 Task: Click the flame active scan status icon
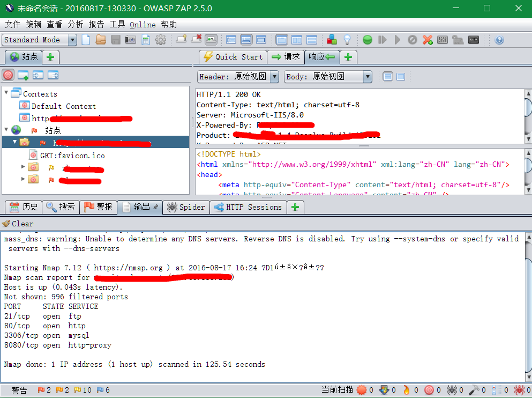[406, 390]
